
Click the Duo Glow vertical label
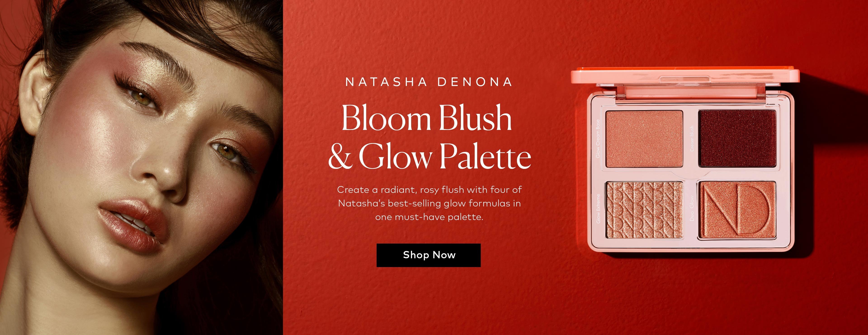692,208
